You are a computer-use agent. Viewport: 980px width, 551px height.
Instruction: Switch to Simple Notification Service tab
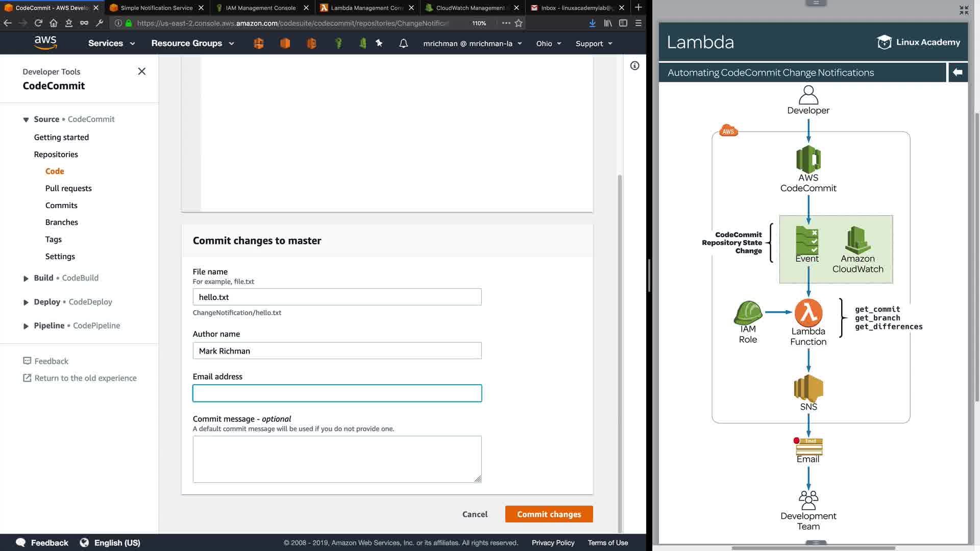tap(156, 8)
